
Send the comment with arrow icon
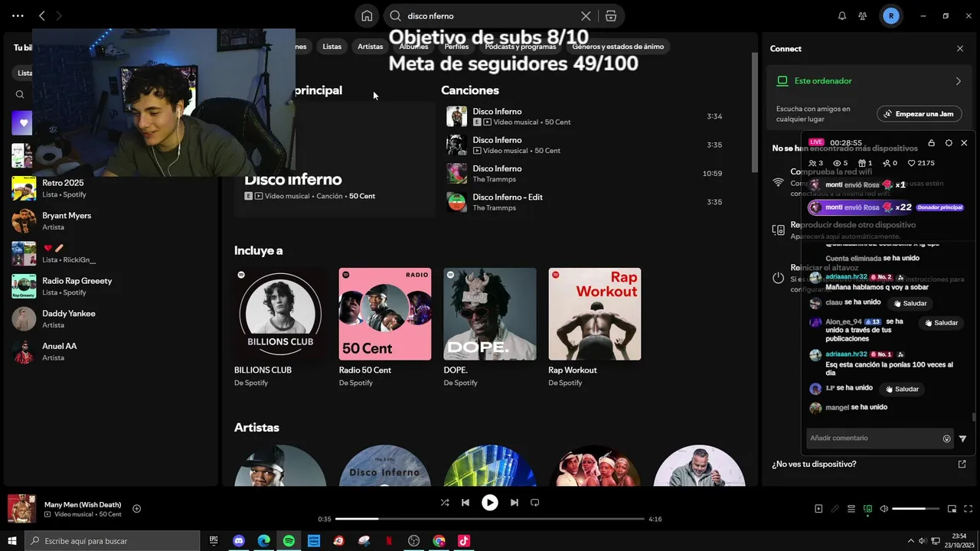pos(962,439)
